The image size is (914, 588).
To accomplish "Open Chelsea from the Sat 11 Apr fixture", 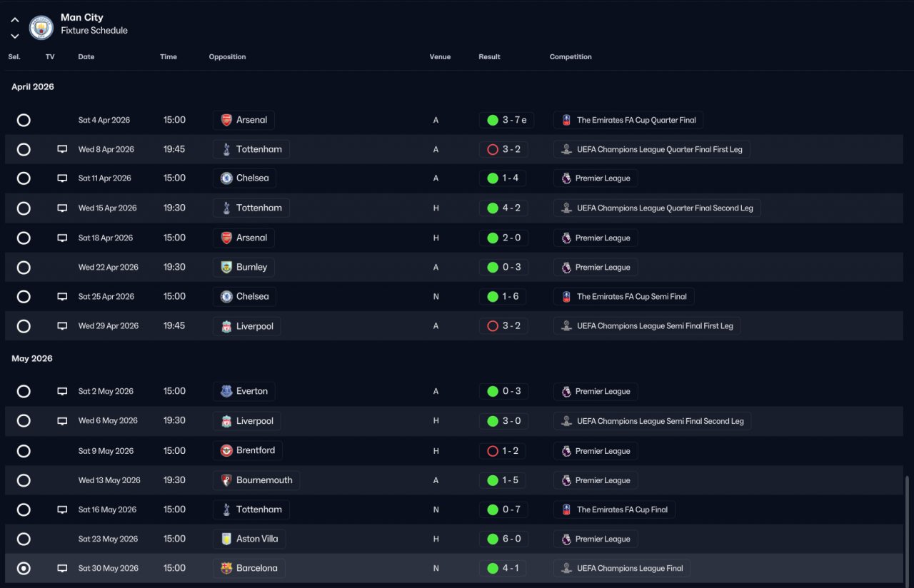I will (x=245, y=178).
